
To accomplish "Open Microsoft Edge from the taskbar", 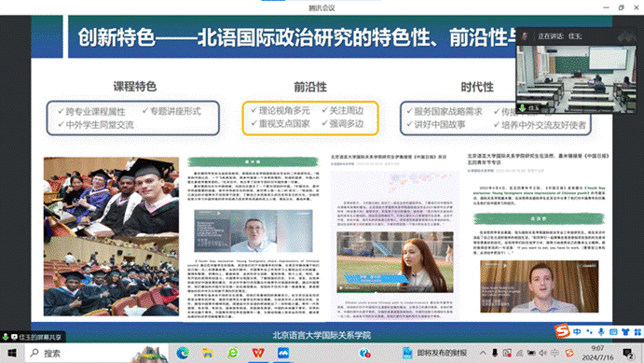I will (x=183, y=353).
